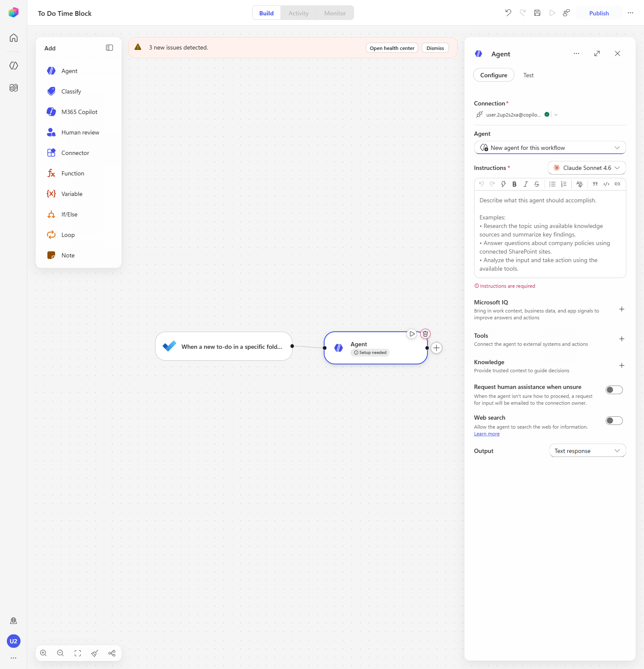Add a Function node
The image size is (644, 669).
click(x=79, y=173)
